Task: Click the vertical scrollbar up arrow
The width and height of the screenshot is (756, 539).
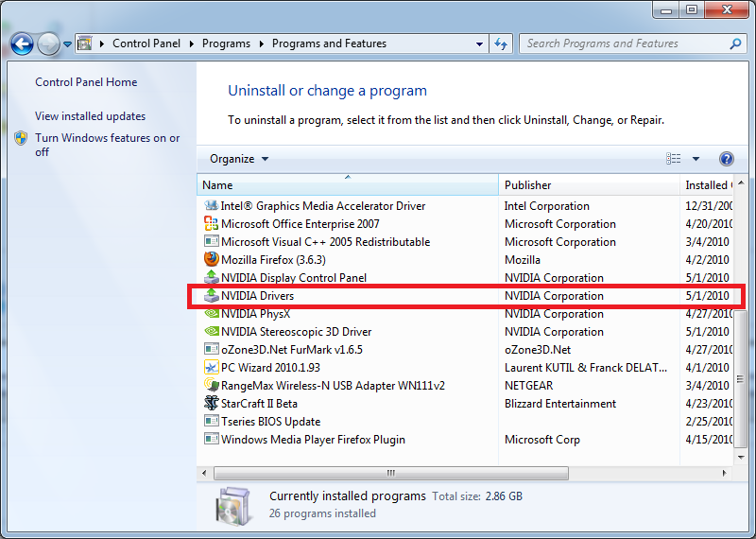Action: [x=741, y=183]
